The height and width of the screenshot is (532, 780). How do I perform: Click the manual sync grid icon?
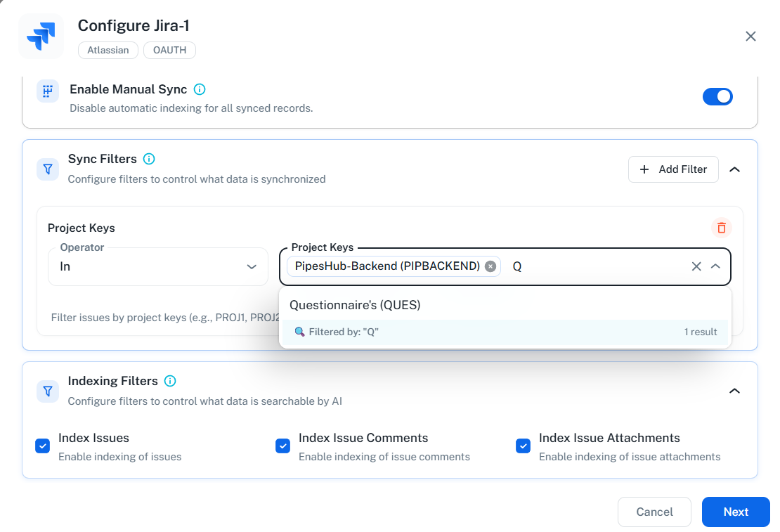point(47,91)
